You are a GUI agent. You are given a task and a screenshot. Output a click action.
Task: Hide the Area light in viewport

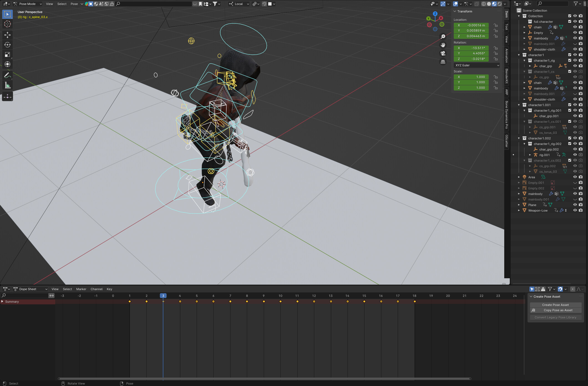575,177
